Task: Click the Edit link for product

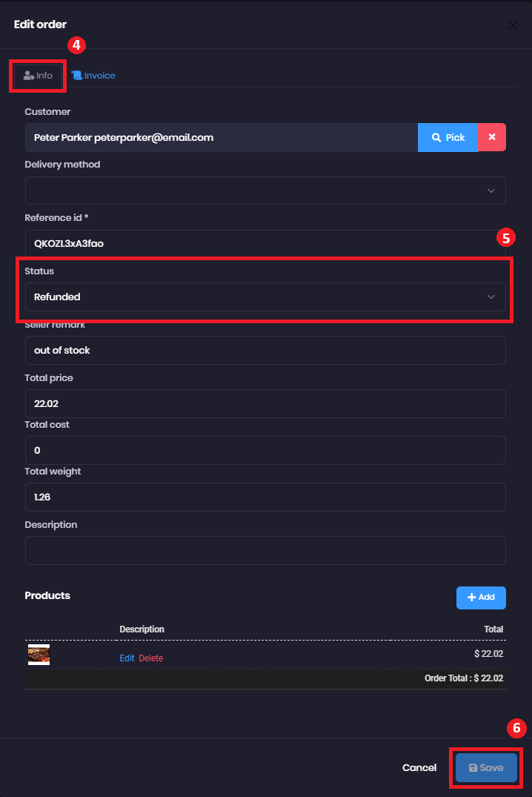Action: 127,658
